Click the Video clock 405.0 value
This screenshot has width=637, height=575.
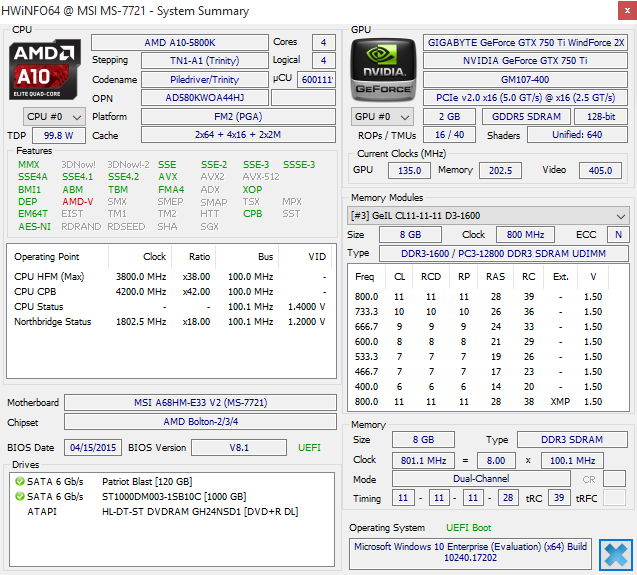click(x=600, y=171)
